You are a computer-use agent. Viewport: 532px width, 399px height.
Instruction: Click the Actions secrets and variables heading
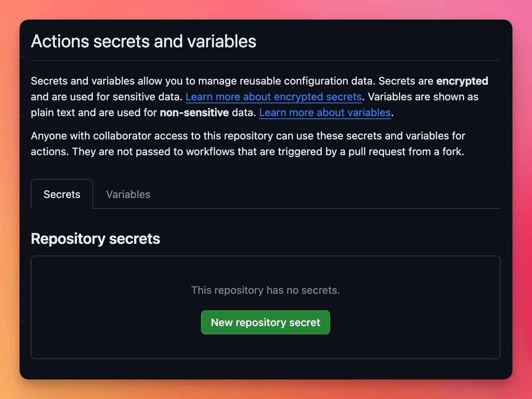coord(144,41)
